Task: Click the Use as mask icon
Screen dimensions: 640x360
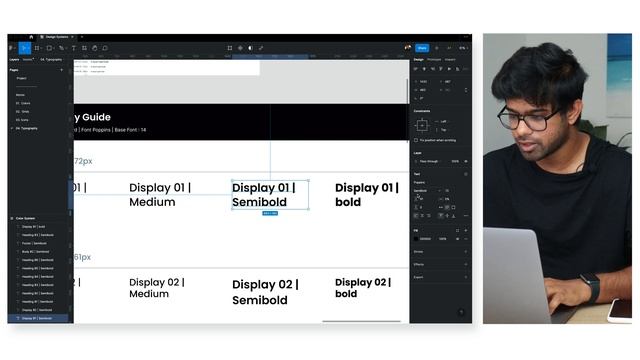Action: [251, 48]
